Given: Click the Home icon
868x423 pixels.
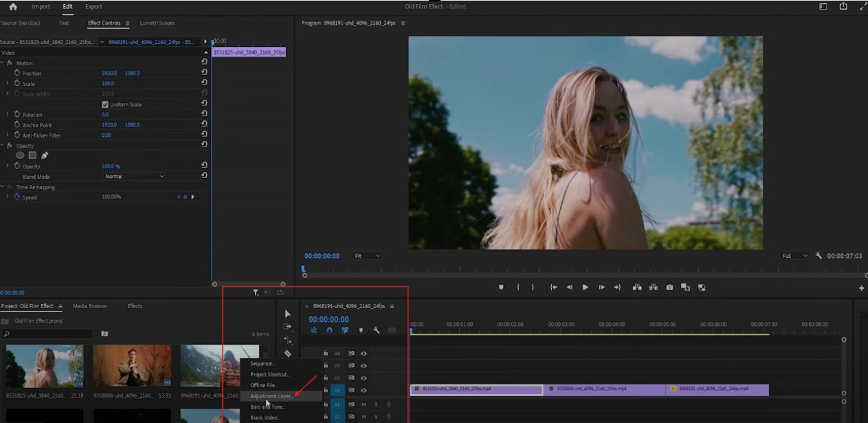Looking at the screenshot, I should pyautogui.click(x=12, y=7).
